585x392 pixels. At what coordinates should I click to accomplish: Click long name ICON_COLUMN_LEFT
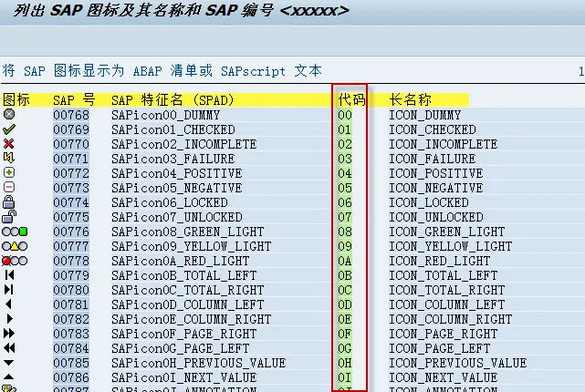click(x=447, y=304)
